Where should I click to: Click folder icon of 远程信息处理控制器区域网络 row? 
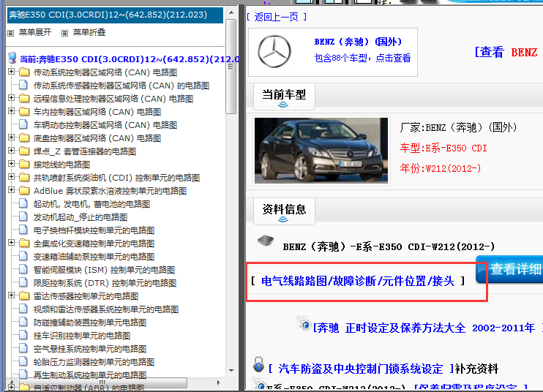24,99
